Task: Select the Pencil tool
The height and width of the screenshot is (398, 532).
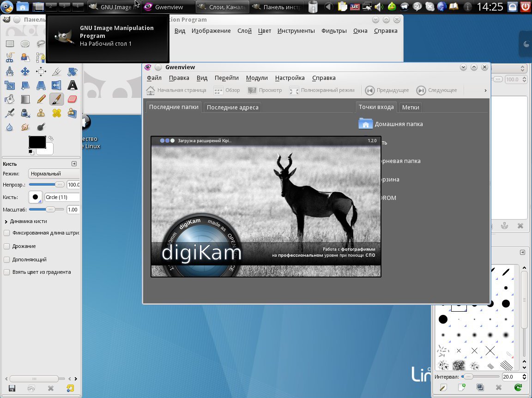Action: 41,99
